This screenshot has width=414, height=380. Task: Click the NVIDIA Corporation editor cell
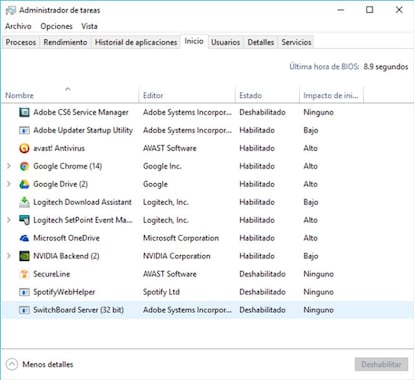177,256
